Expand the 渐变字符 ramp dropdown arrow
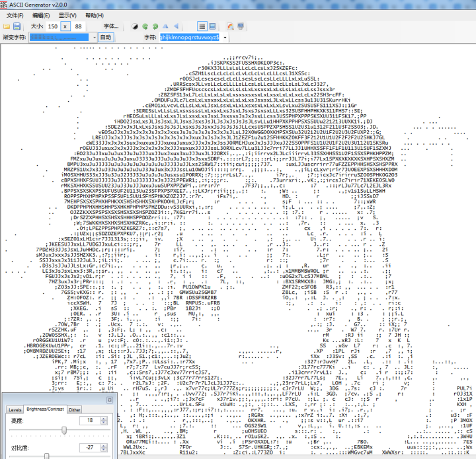 [x=95, y=37]
